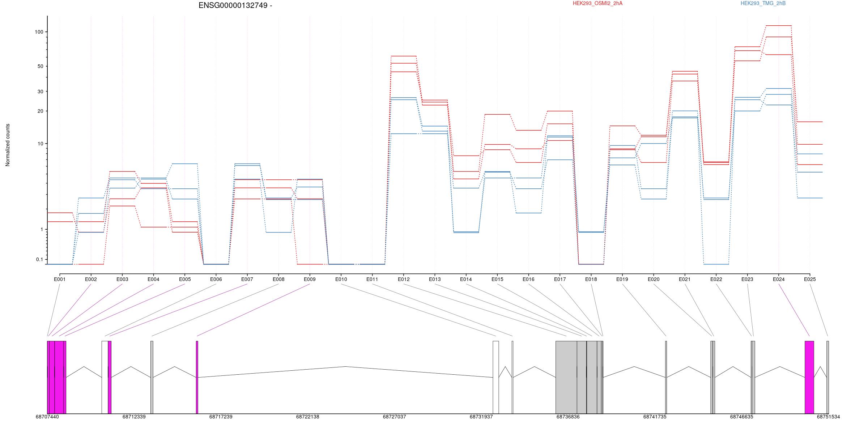Click genomic coordinate 68717239
The height and width of the screenshot is (434, 868).
221,417
